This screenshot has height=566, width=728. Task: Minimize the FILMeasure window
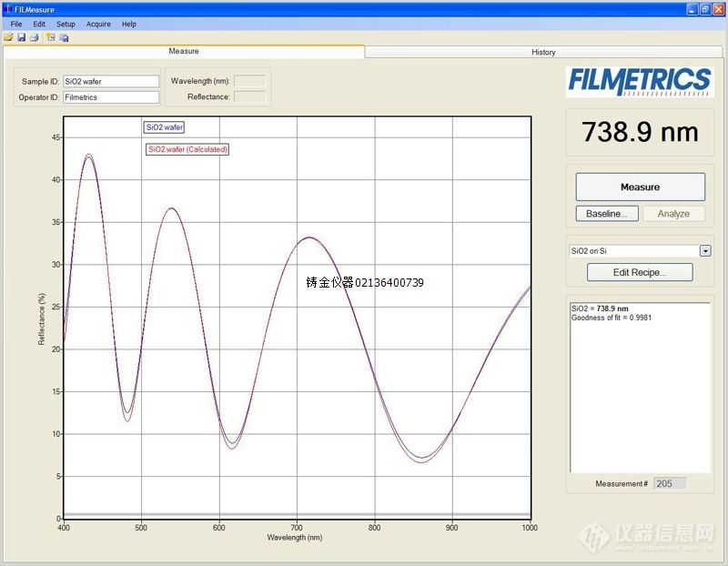(691, 9)
